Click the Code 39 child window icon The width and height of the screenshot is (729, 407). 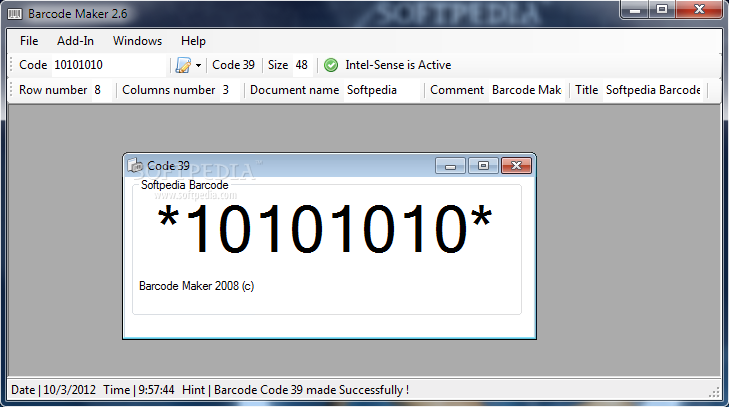tap(135, 165)
